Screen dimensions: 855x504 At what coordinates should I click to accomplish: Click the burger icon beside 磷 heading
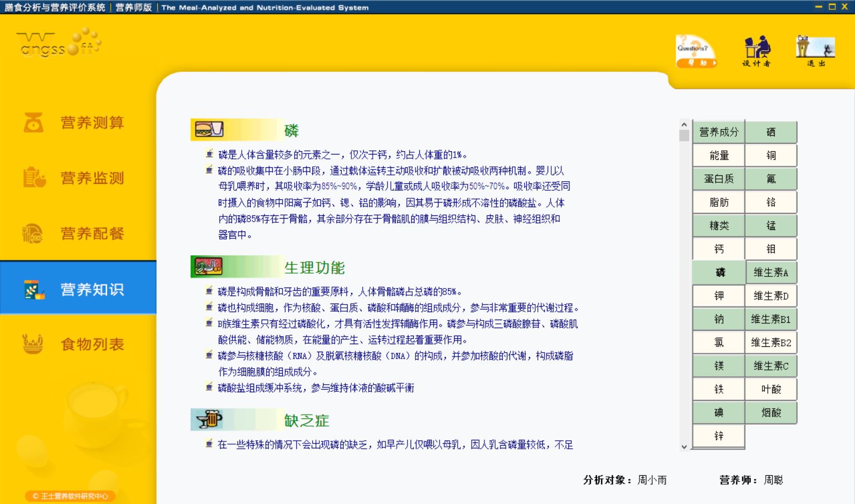click(x=209, y=129)
